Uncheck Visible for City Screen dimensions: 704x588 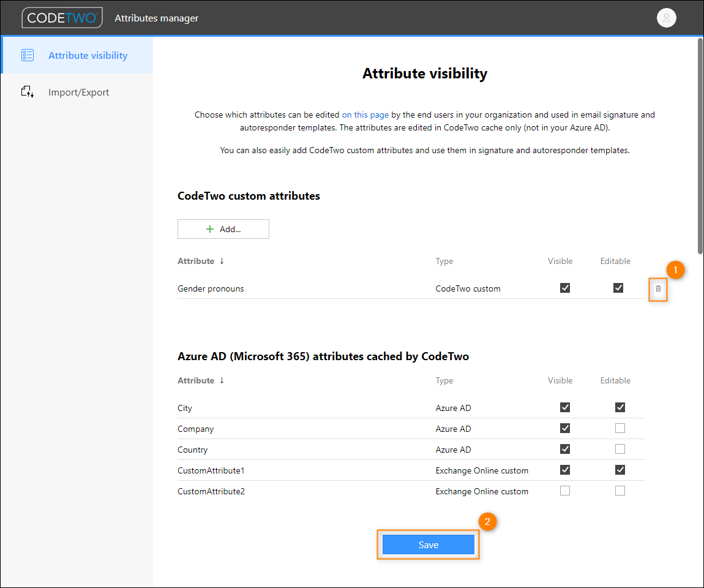click(x=565, y=407)
